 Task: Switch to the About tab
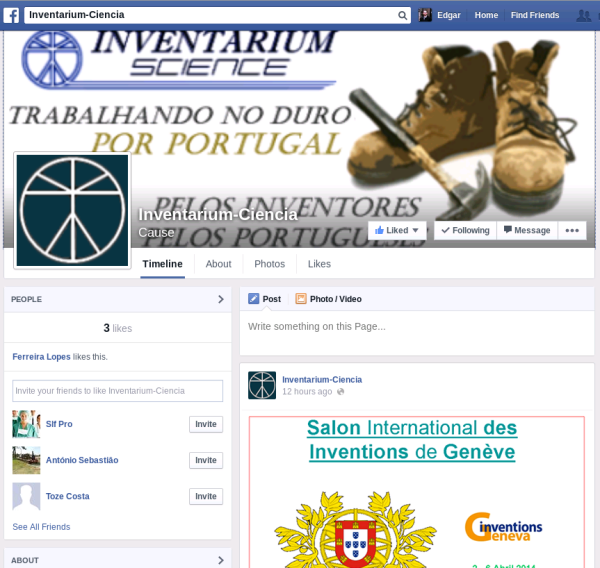(x=218, y=264)
